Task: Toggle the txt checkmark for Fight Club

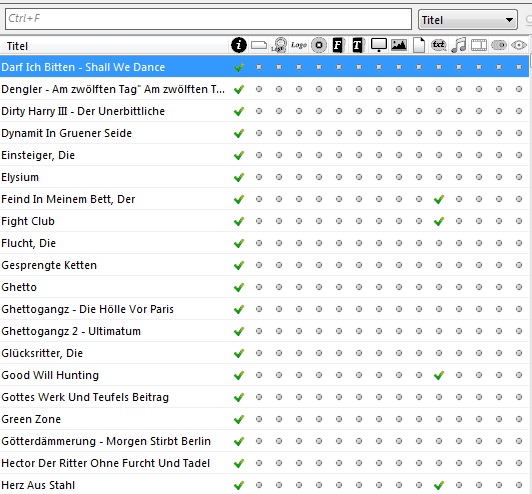Action: pyautogui.click(x=439, y=221)
